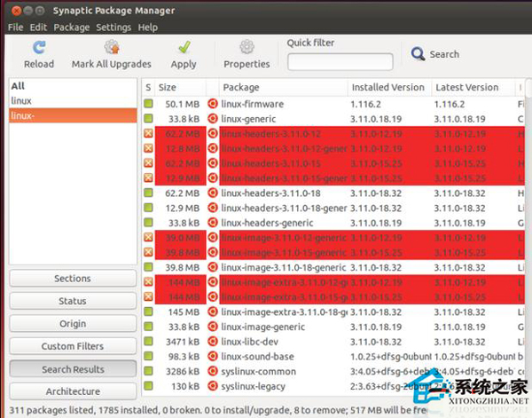Viewport: 532px width, 418px height.
Task: Sort by the Installed Version column header
Action: (389, 87)
